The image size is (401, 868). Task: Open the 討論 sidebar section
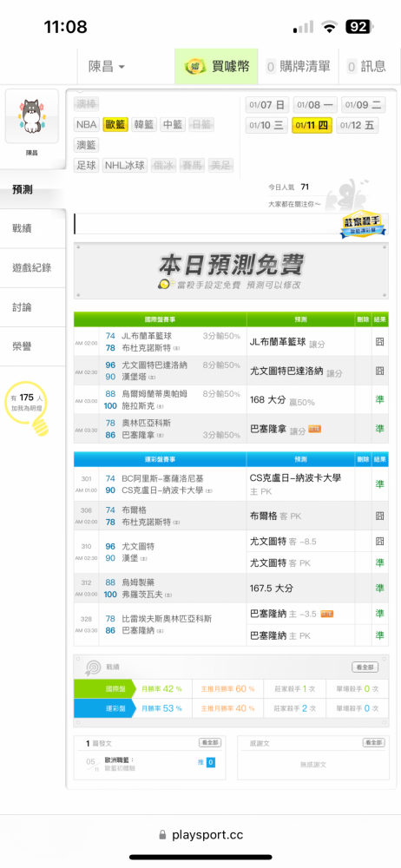(33, 307)
